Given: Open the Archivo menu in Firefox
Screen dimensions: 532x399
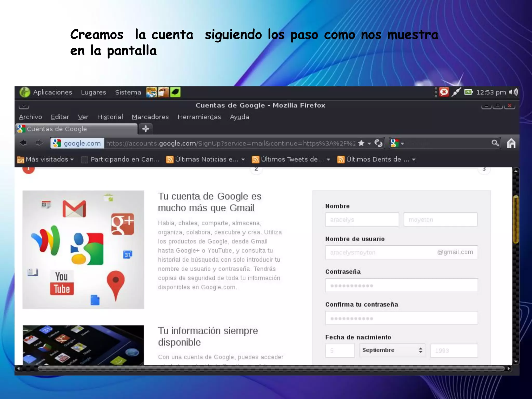Looking at the screenshot, I should [x=30, y=117].
